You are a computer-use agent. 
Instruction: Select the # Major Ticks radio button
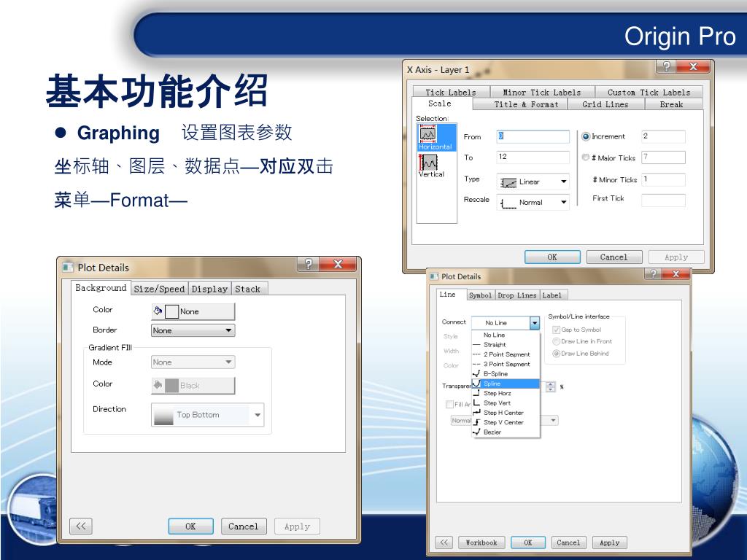point(586,157)
